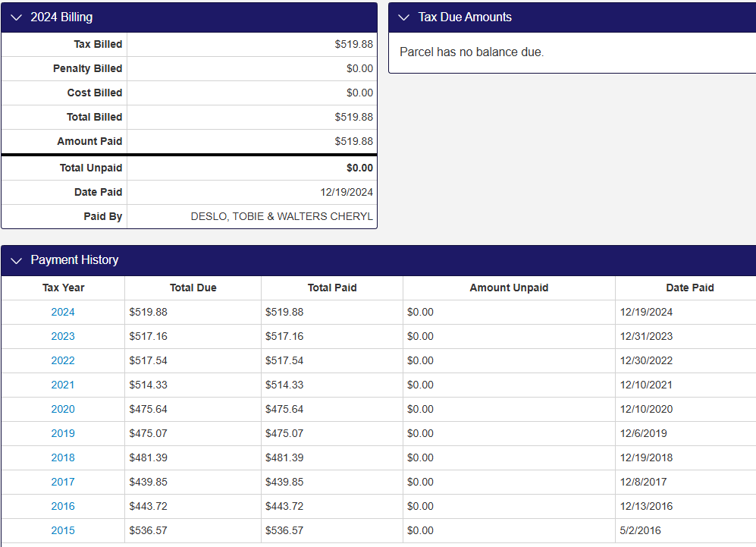
Task: Open the 2024 tax year link
Action: 63,312
